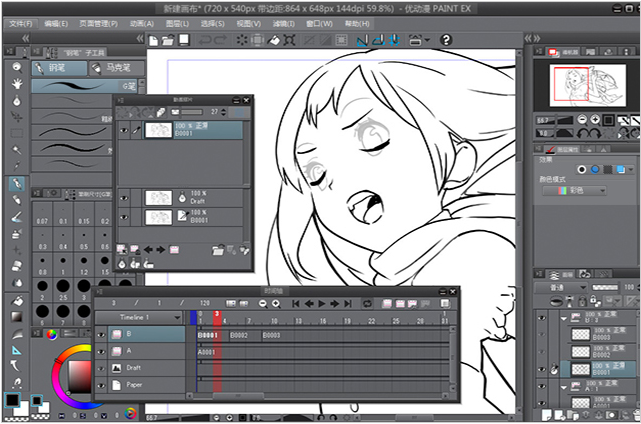Screen dimensions: 641x424
Task: Jump to last frame in the timeline
Action: (348, 303)
